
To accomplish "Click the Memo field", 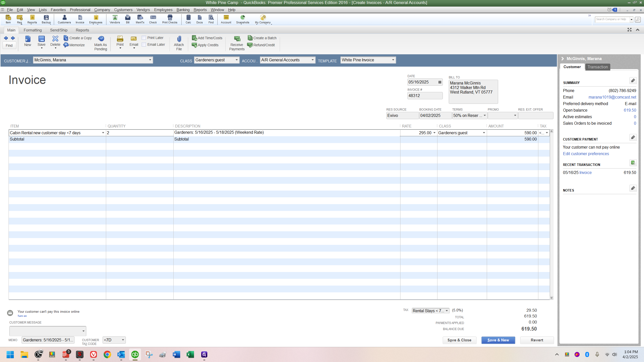I will pyautogui.click(x=48, y=340).
